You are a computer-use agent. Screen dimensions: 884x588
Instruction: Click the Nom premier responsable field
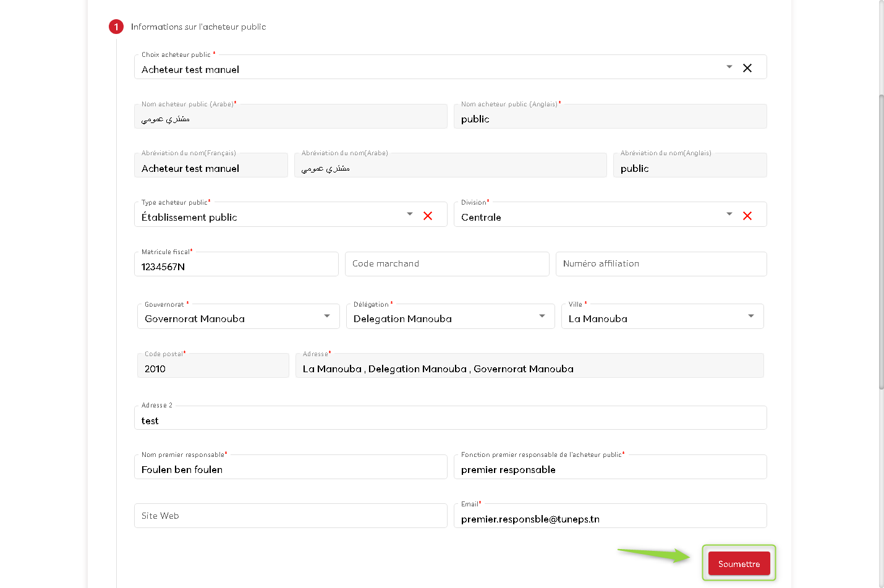click(x=290, y=469)
